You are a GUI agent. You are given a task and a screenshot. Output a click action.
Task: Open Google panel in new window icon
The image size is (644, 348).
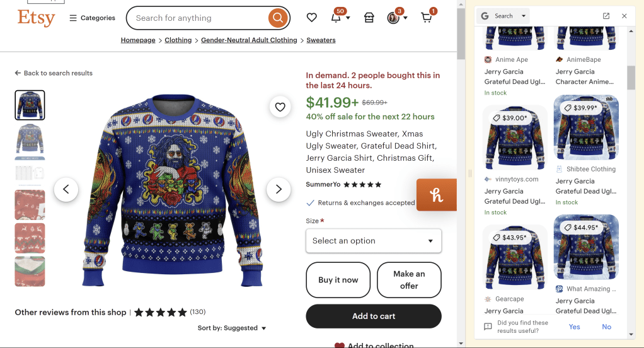pyautogui.click(x=606, y=16)
